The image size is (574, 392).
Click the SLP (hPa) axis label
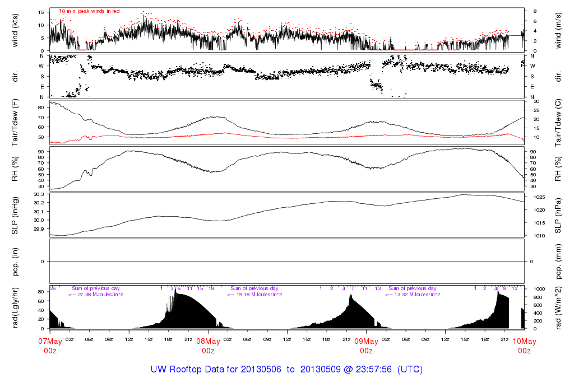tap(558, 214)
